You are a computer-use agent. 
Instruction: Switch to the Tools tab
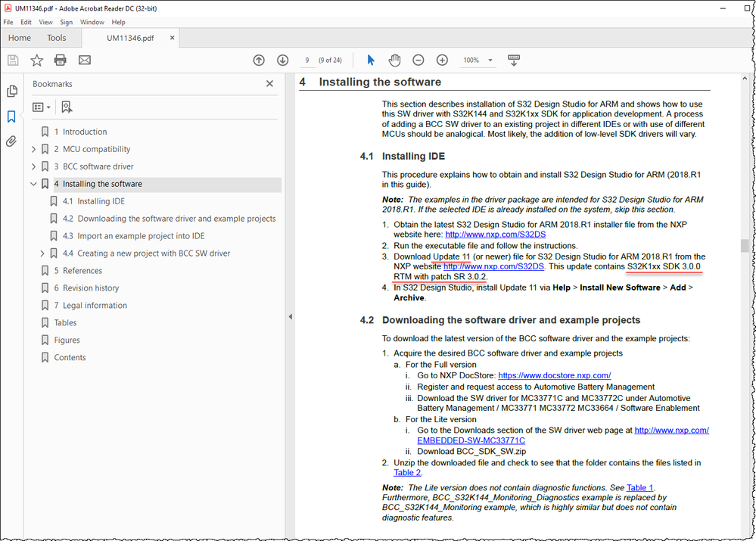56,37
